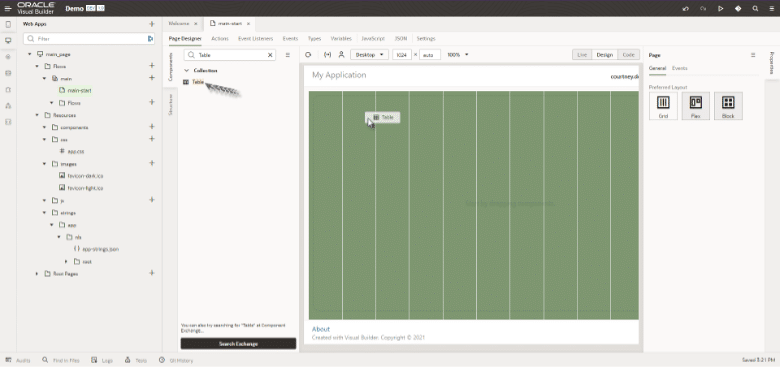The image size is (780, 368).
Task: Open Git History in bottom bar
Action: point(176,360)
